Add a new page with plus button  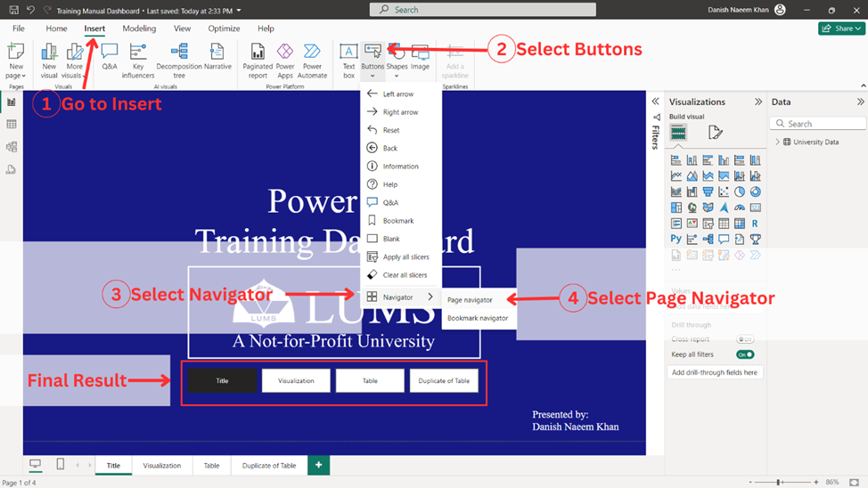click(318, 466)
